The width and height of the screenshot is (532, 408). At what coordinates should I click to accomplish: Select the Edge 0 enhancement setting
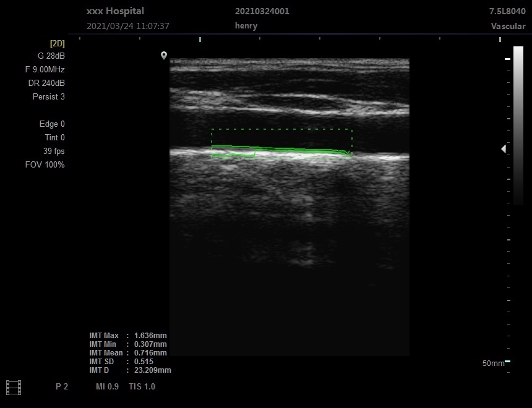[x=52, y=124]
